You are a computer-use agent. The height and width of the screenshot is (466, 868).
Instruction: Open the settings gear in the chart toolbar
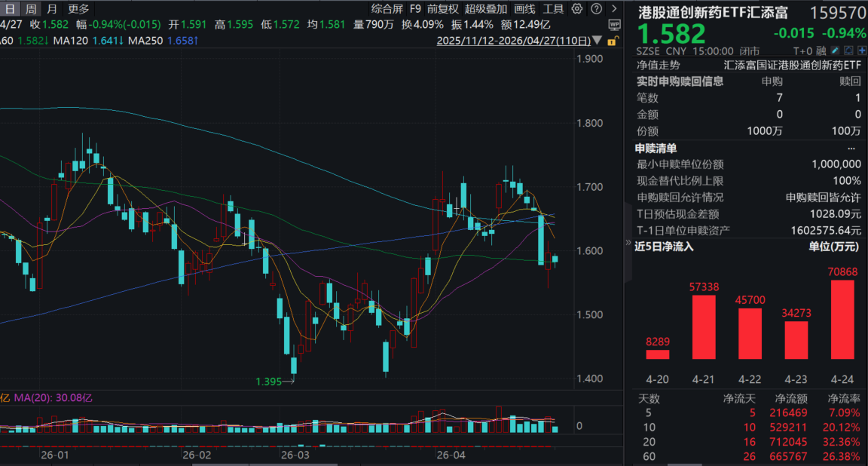coord(576,8)
